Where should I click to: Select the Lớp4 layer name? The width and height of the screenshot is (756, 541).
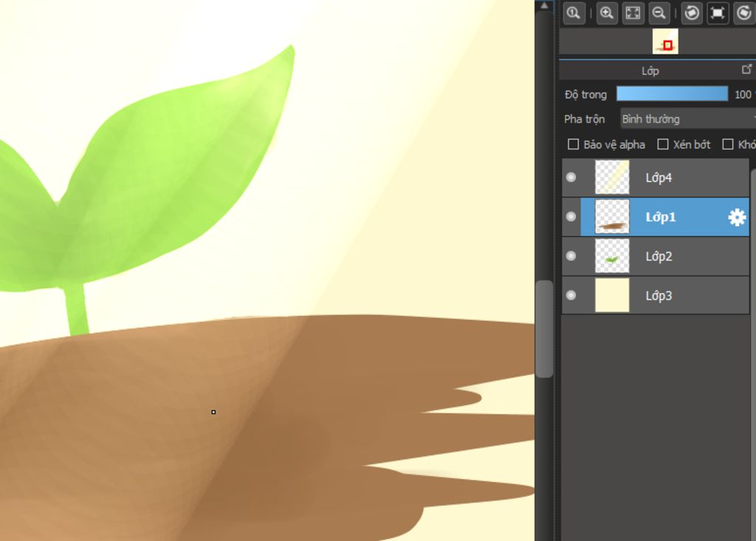coord(659,178)
